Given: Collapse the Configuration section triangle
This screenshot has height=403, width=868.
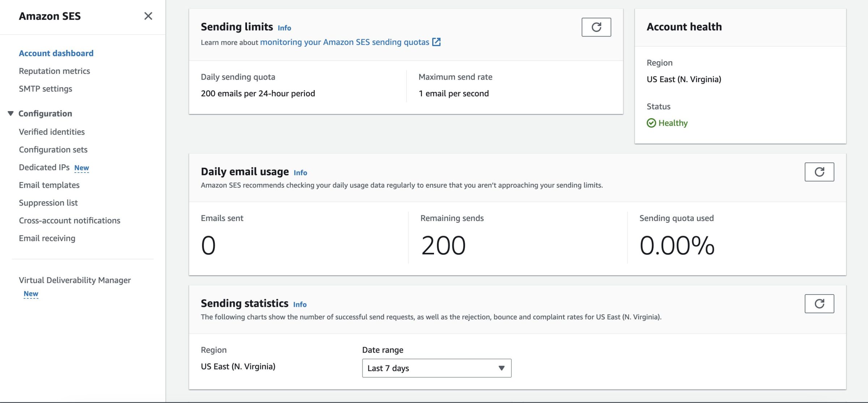Looking at the screenshot, I should pyautogui.click(x=10, y=114).
